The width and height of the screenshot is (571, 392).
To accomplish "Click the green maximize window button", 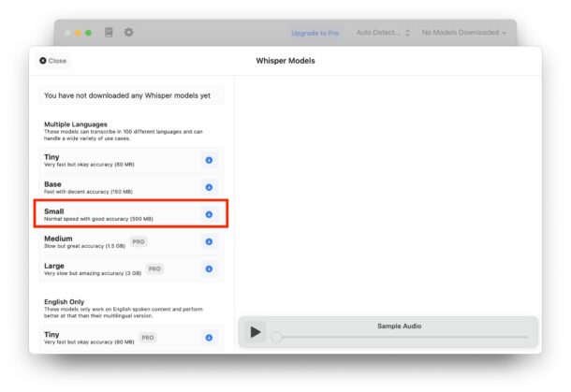I will point(88,33).
